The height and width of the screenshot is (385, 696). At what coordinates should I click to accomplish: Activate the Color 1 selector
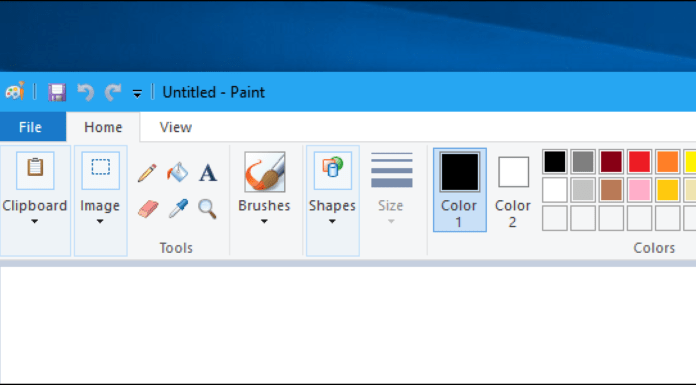pyautogui.click(x=459, y=190)
